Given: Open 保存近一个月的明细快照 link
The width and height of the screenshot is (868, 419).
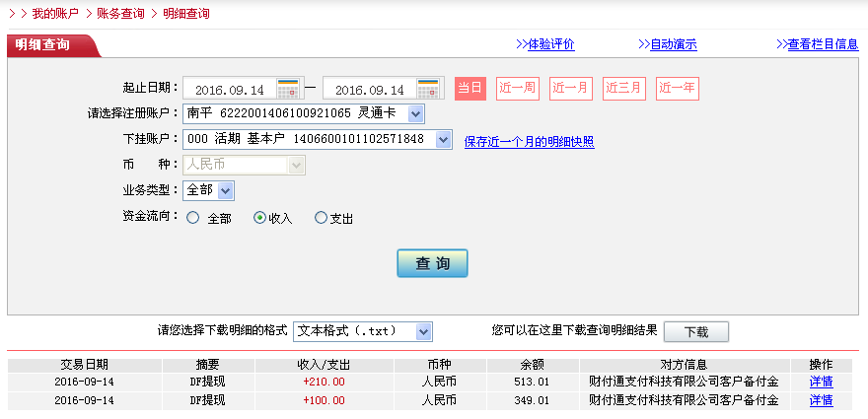Looking at the screenshot, I should click(x=530, y=142).
